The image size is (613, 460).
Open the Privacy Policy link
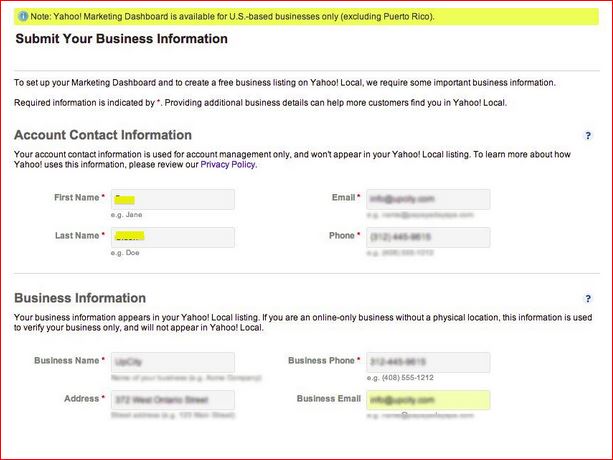tap(228, 165)
